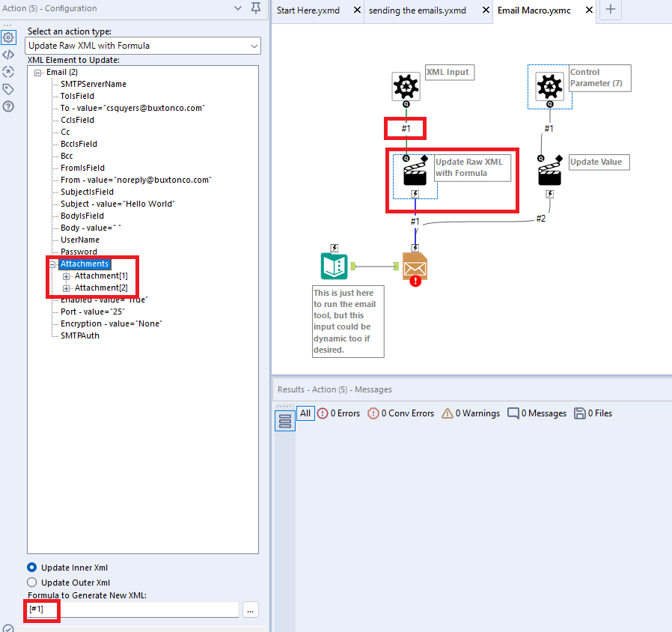Select the teal Text Input tool on canvas
Image resolution: width=672 pixels, height=632 pixels.
tap(334, 266)
